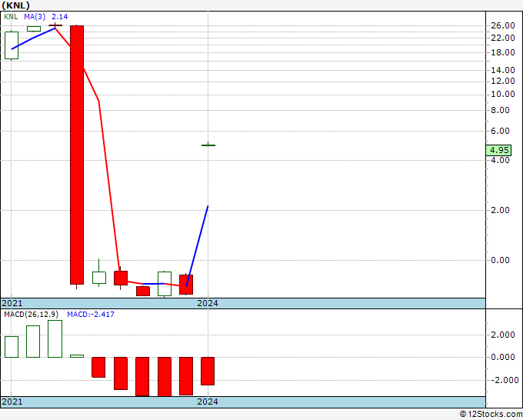Click the blue moving average segment rising to 2.00
The image size is (523, 420).
coord(197,246)
